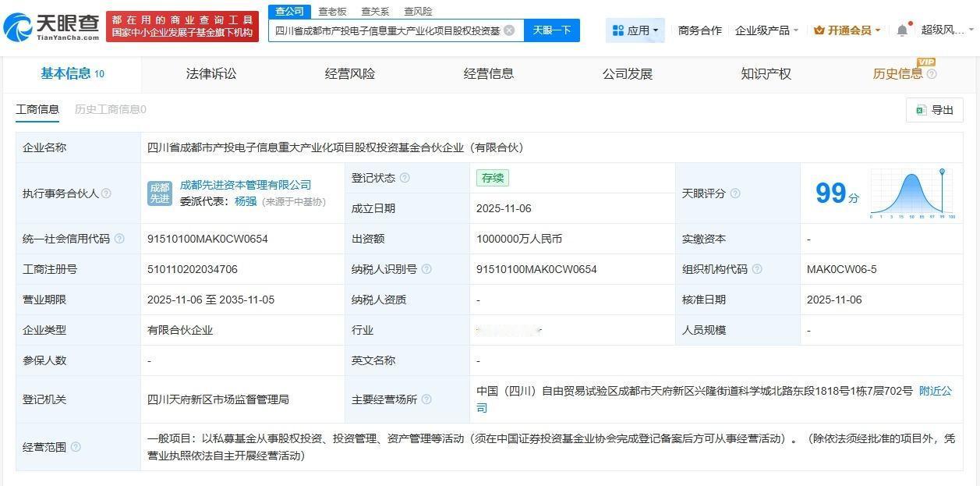
Task: Select the 工商信息 sub-tab
Action: pyautogui.click(x=37, y=109)
